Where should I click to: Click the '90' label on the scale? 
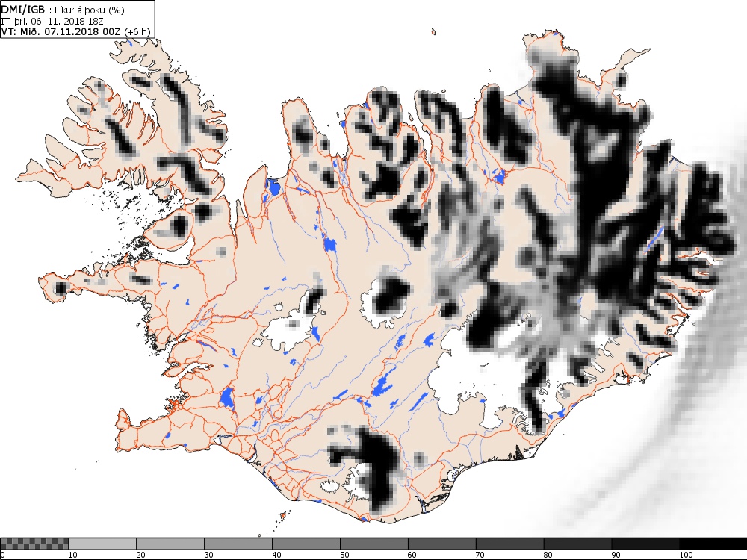616,555
